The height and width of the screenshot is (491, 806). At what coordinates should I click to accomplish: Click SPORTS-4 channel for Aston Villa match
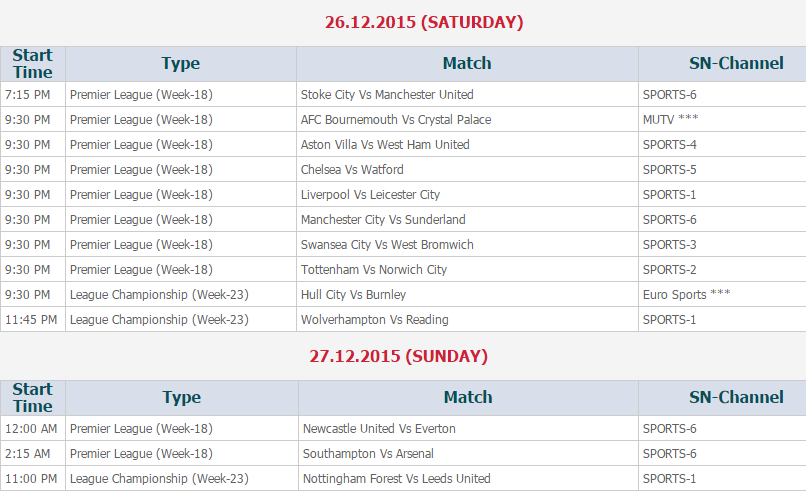click(669, 145)
